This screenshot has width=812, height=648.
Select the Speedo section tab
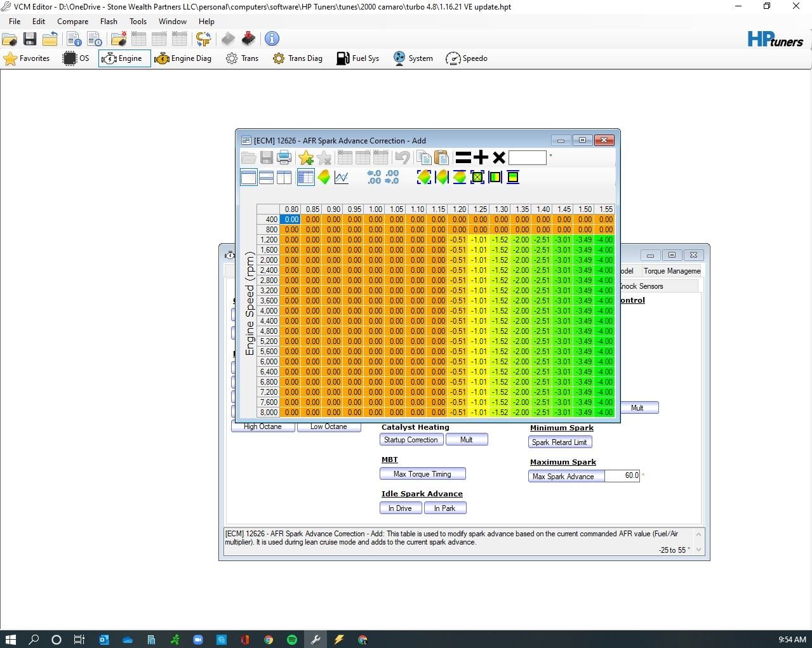[467, 58]
